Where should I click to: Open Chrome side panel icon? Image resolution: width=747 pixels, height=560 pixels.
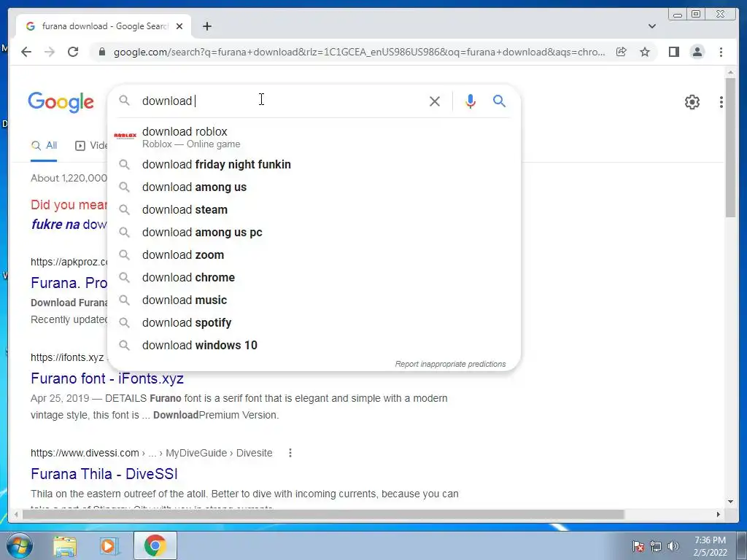pos(673,52)
